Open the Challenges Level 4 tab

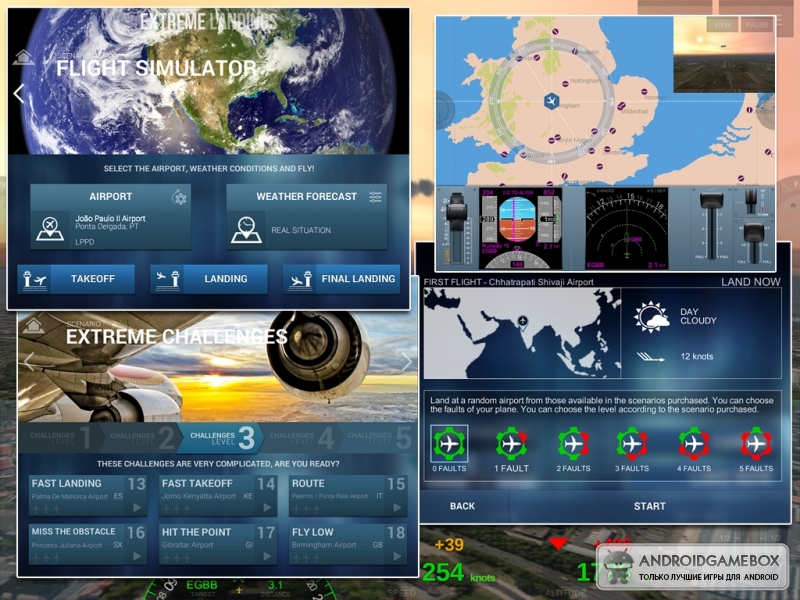301,438
